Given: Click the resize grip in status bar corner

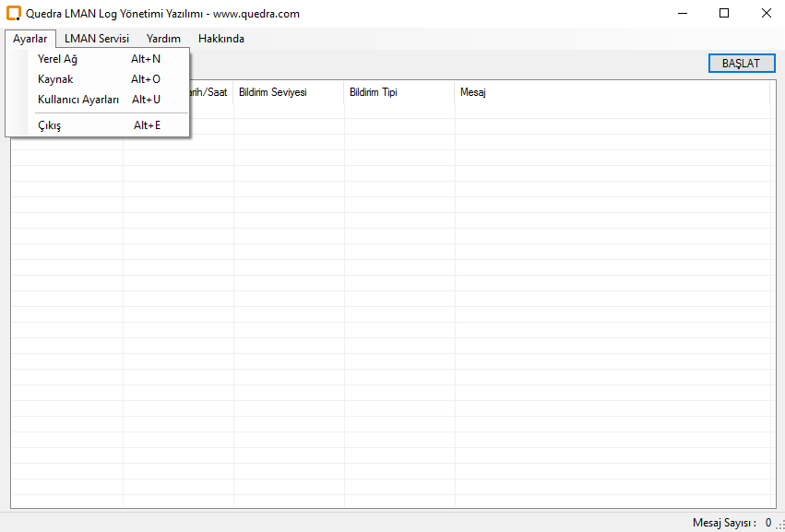Looking at the screenshot, I should 779,526.
